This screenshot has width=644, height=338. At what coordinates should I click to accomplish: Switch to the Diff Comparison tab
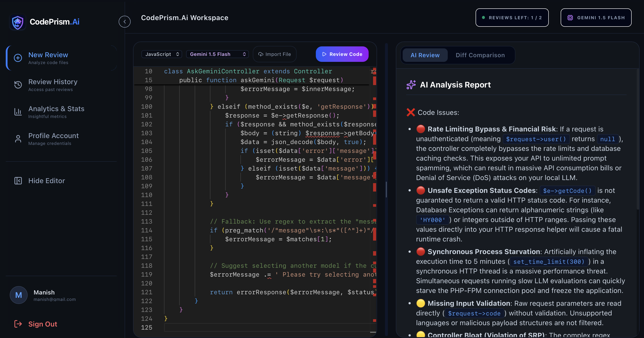(480, 55)
